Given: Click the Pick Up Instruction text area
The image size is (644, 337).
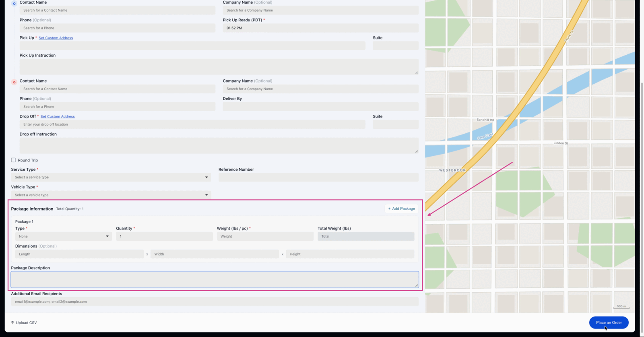Looking at the screenshot, I should click(x=219, y=67).
